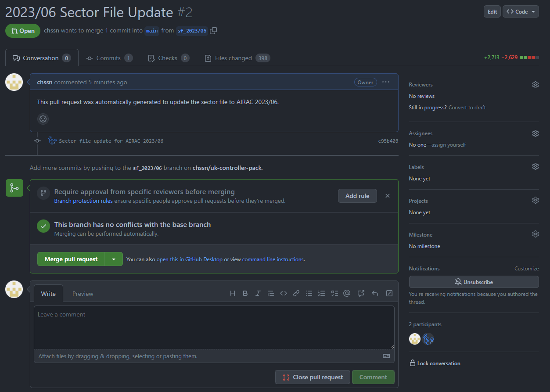
Task: Mention a user with the @ icon
Action: coord(347,293)
